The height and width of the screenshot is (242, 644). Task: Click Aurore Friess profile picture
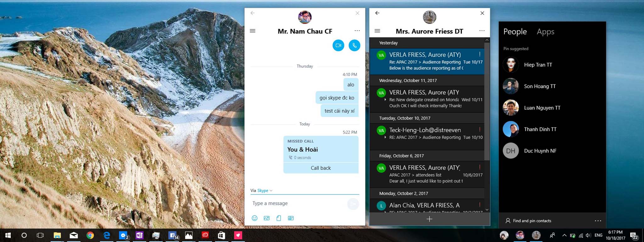pyautogui.click(x=430, y=17)
